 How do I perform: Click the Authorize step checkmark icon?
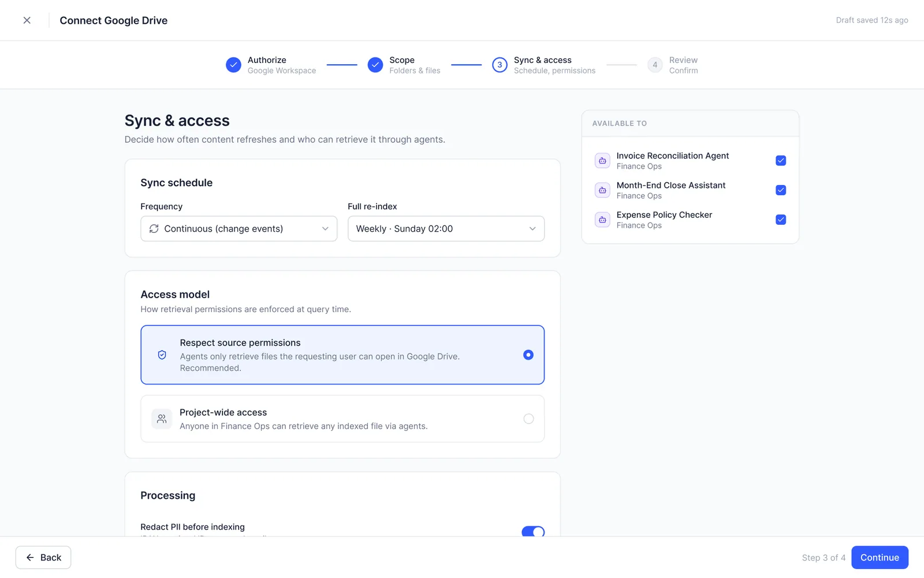pos(233,65)
